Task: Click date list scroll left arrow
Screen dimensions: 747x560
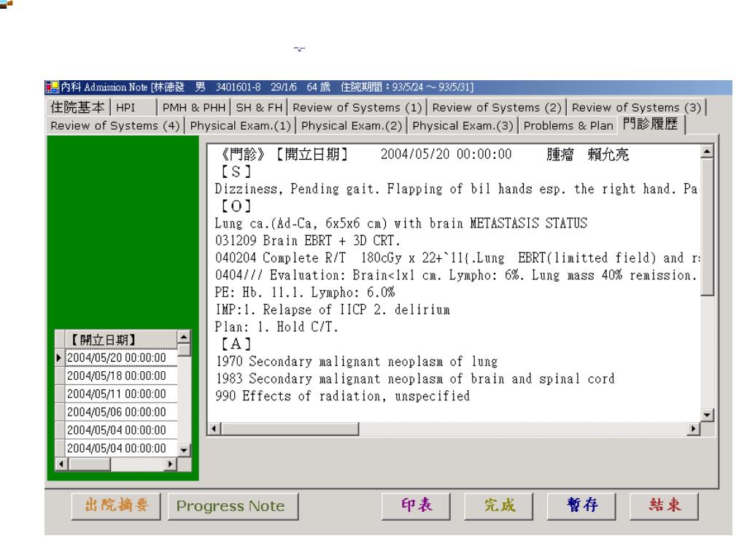Action: coord(61,464)
